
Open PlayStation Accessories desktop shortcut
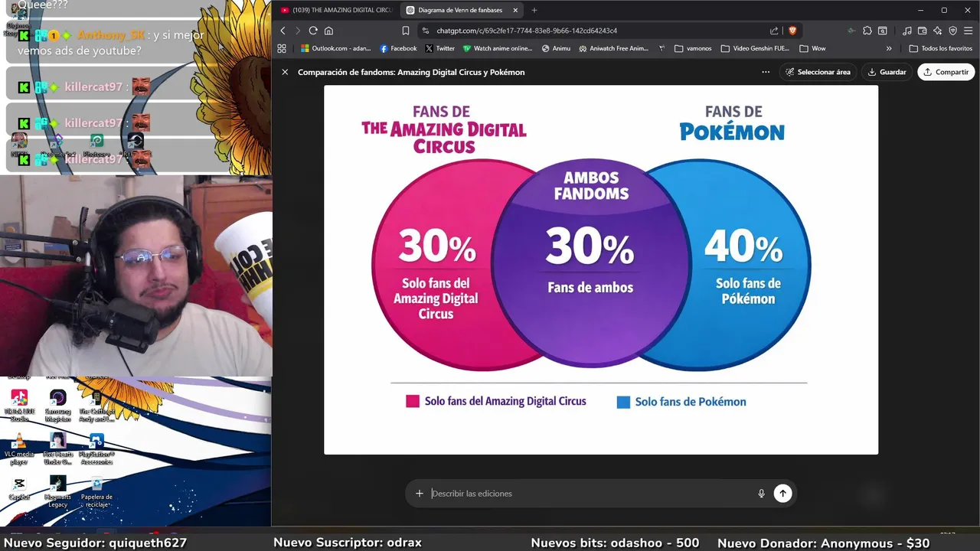[96, 449]
